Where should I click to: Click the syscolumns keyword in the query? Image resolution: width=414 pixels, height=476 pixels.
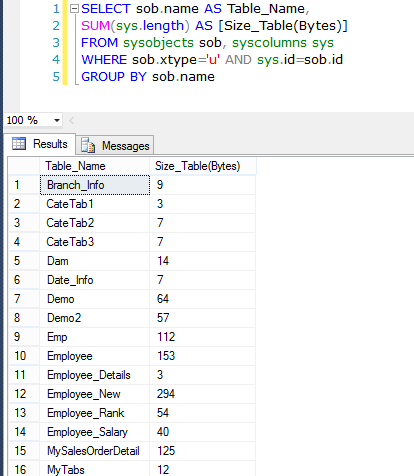click(269, 43)
